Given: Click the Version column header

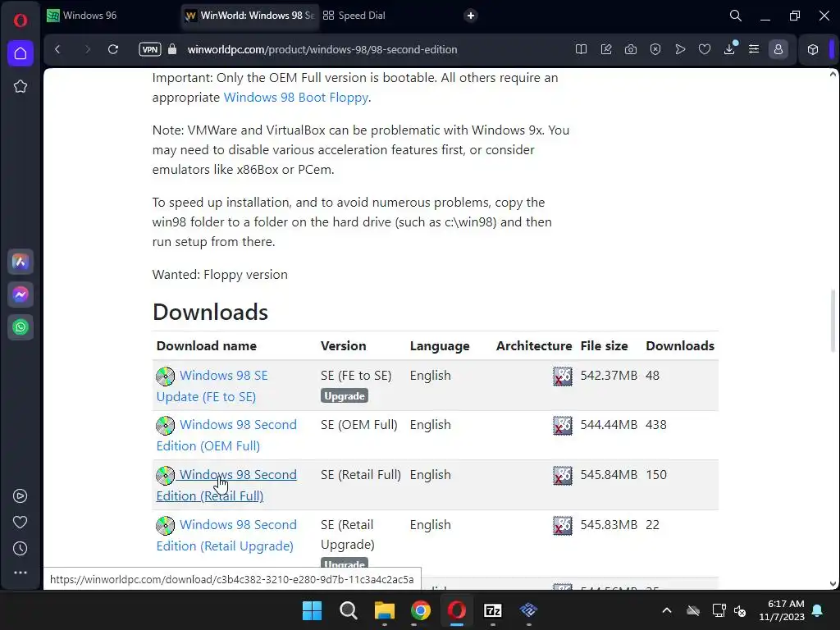Looking at the screenshot, I should [x=344, y=346].
